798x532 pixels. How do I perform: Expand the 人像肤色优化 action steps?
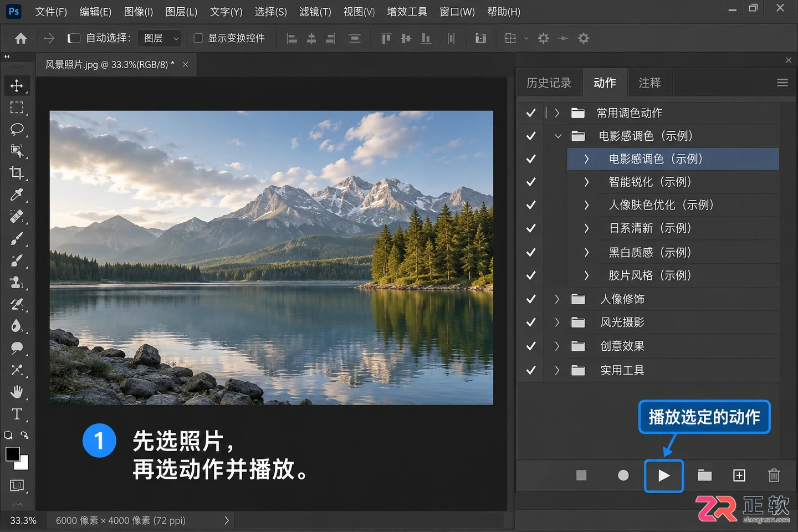pos(586,205)
